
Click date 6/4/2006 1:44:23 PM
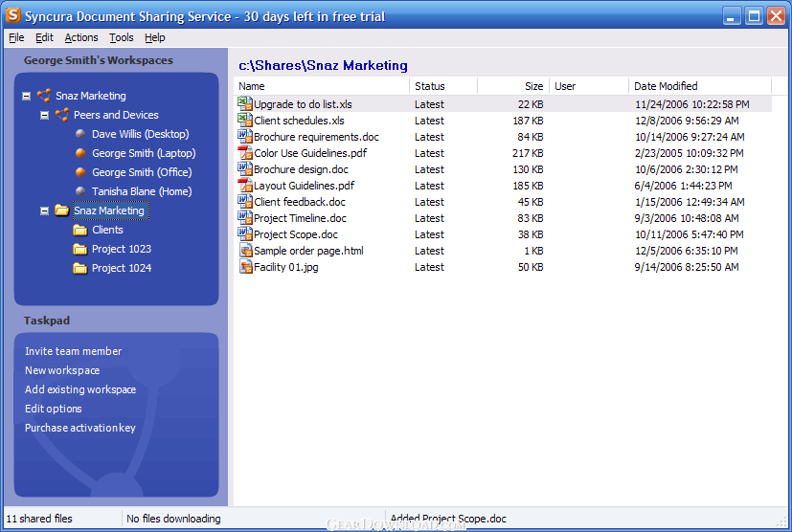(683, 186)
